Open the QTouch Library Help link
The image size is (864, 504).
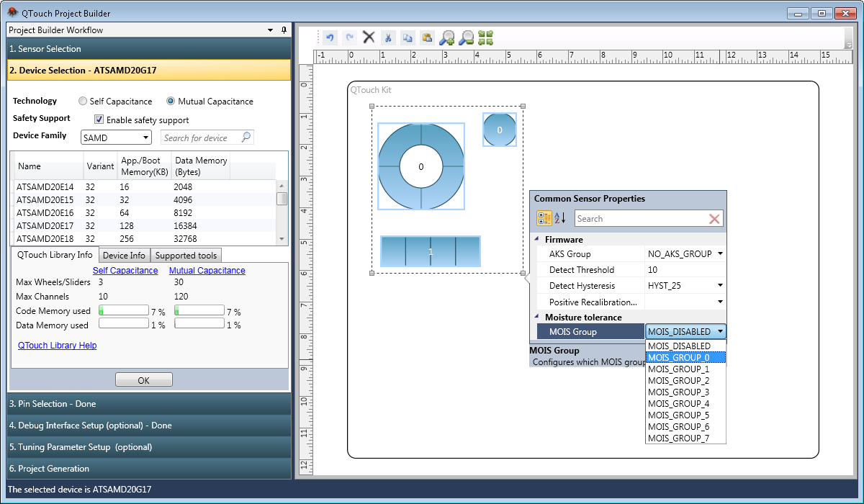click(58, 346)
